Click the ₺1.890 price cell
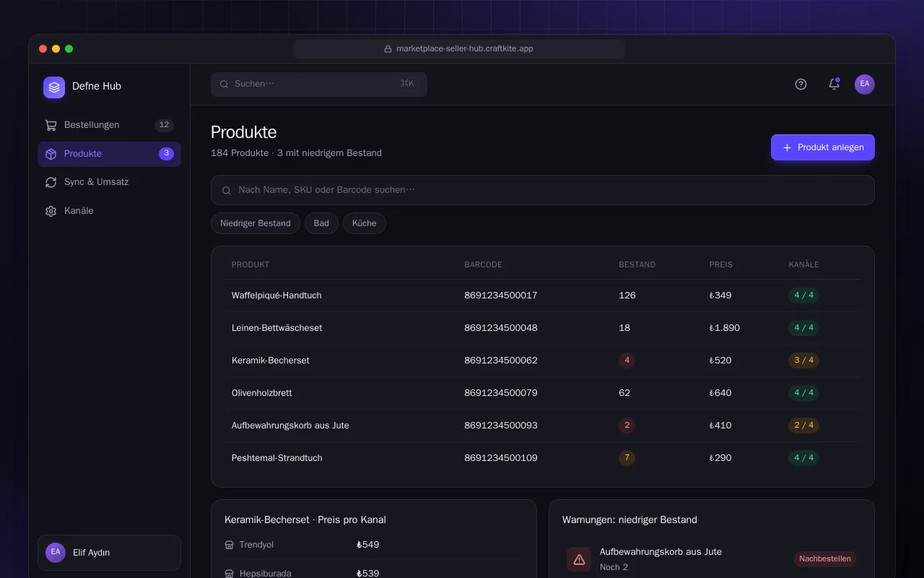The height and width of the screenshot is (578, 924). (725, 328)
